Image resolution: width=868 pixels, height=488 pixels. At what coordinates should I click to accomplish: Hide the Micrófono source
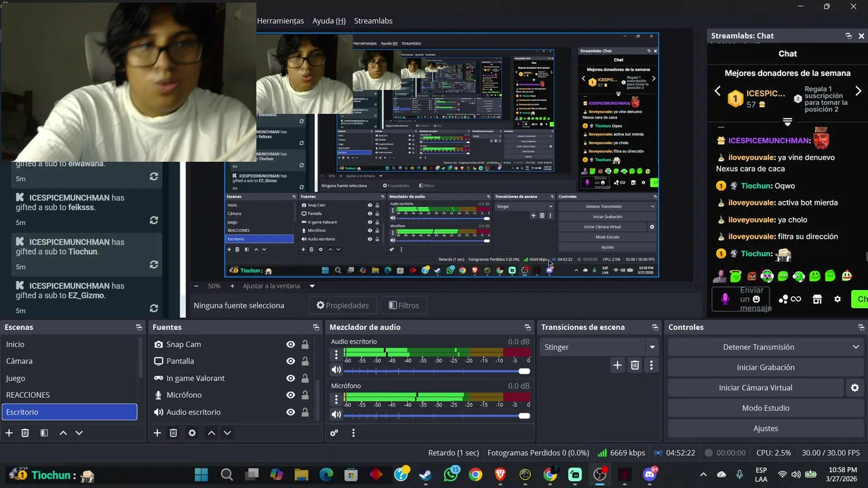point(290,395)
